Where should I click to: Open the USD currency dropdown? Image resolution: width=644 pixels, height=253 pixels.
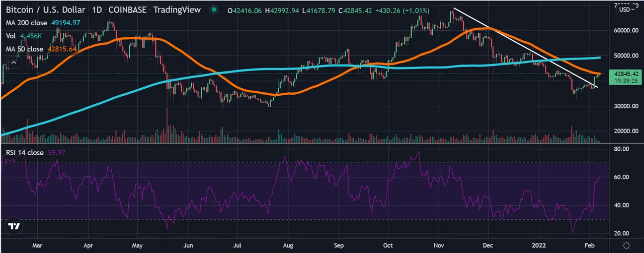click(x=626, y=10)
